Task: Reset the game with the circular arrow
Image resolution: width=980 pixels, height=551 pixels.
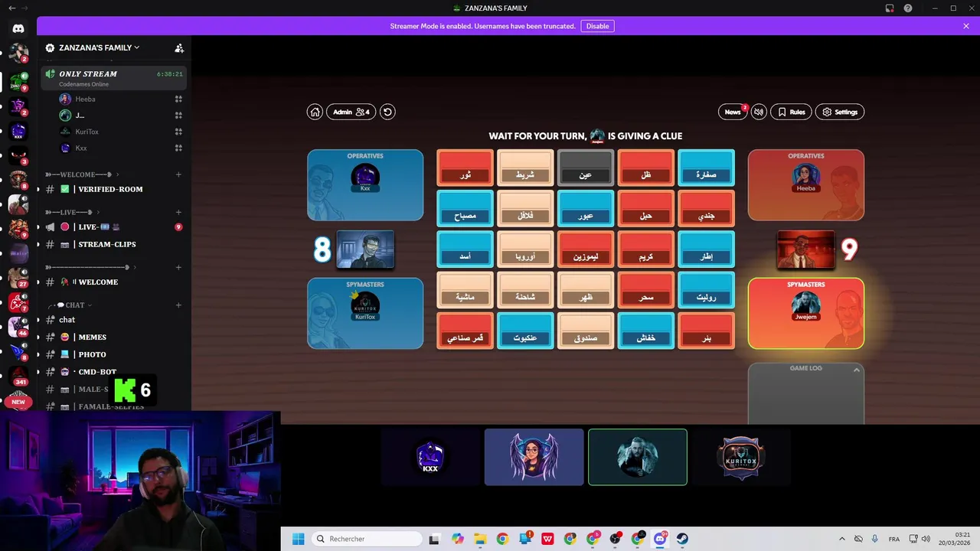Action: (x=387, y=112)
